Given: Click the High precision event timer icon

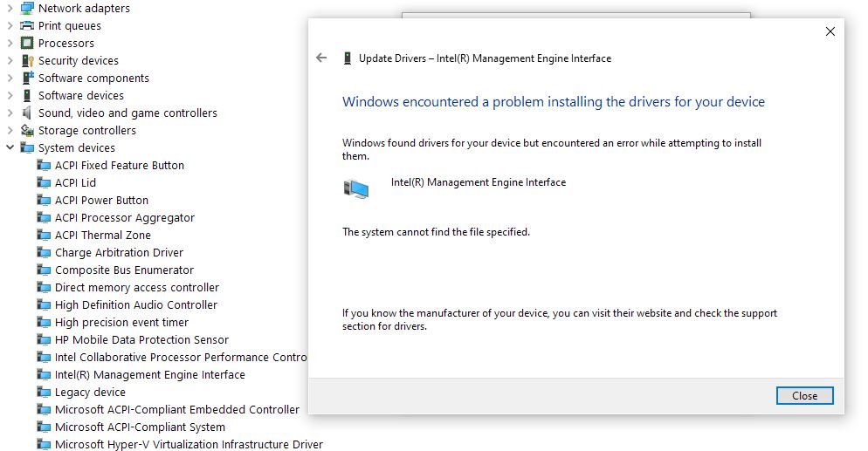Looking at the screenshot, I should point(44,322).
